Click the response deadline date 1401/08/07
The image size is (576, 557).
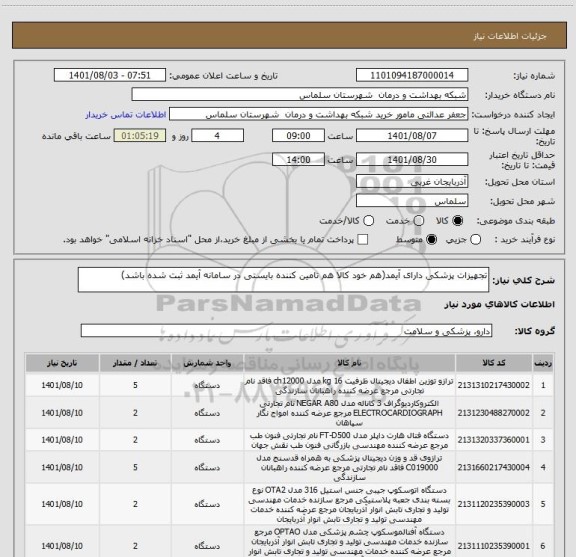pyautogui.click(x=412, y=136)
